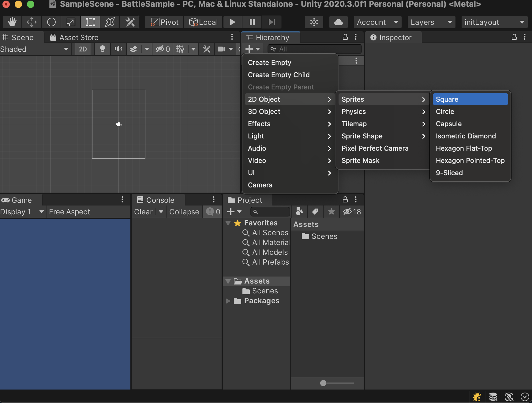Select the Scale tool

click(x=71, y=22)
